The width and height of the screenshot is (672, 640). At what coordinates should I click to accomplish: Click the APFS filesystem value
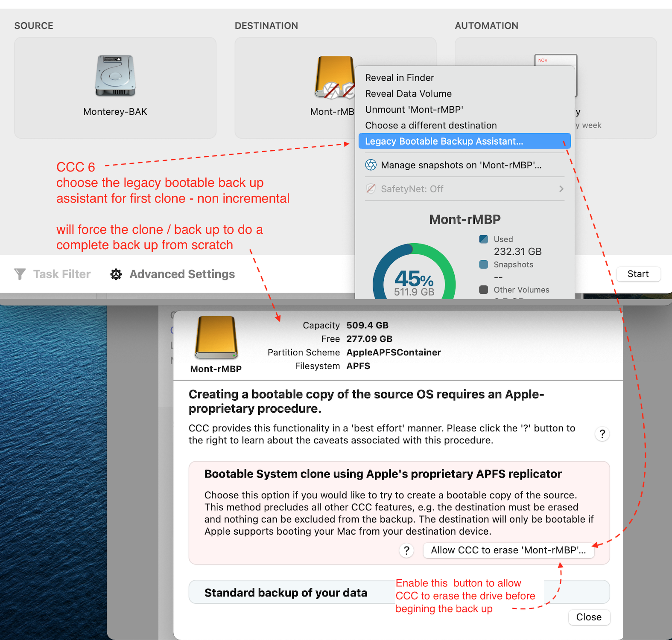(x=358, y=366)
